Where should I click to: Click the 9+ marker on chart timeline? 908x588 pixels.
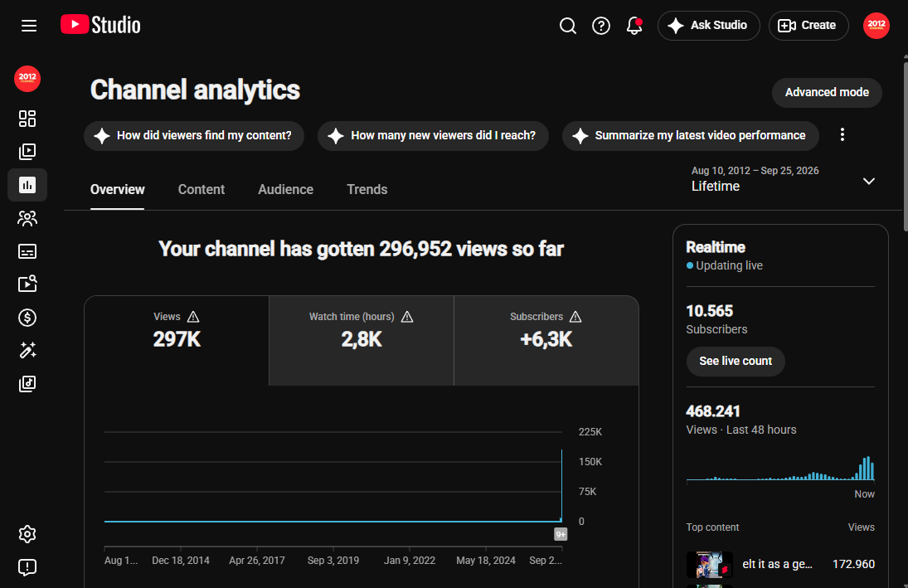coord(561,534)
